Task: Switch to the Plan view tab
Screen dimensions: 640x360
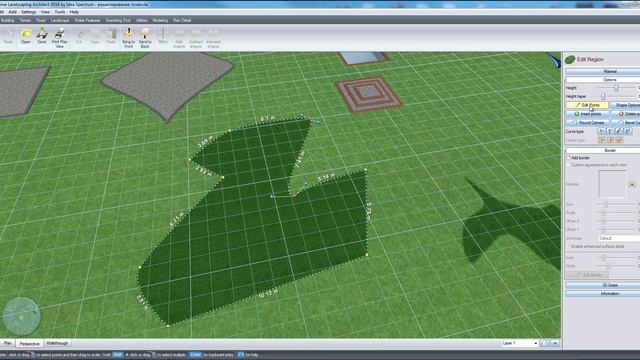Action: (x=8, y=343)
